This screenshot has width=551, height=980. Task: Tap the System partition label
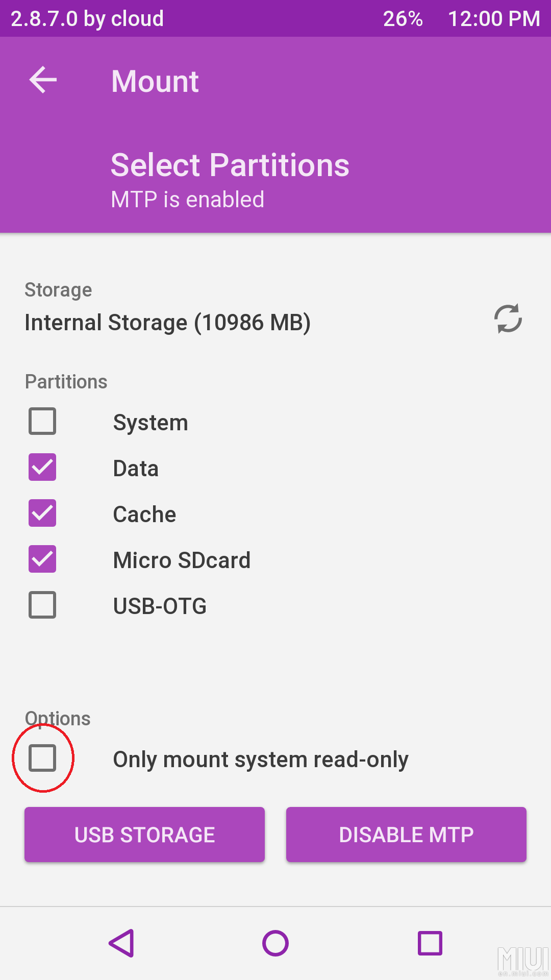tap(151, 423)
